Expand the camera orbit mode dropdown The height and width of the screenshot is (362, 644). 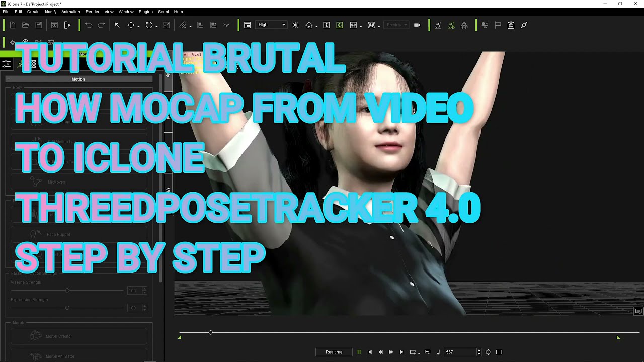coord(361,26)
